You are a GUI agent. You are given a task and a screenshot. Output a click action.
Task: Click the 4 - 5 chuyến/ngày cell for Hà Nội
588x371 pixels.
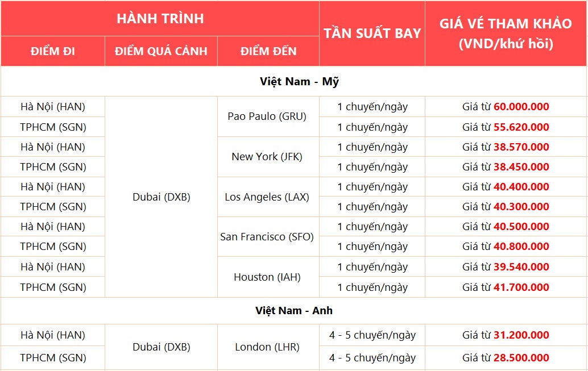372,335
